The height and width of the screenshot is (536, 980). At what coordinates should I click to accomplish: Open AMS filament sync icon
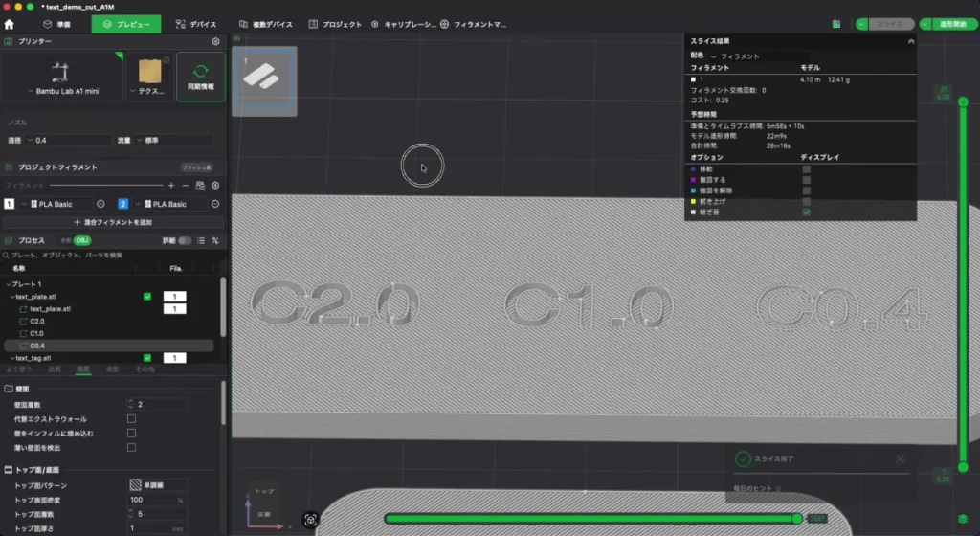click(x=200, y=186)
